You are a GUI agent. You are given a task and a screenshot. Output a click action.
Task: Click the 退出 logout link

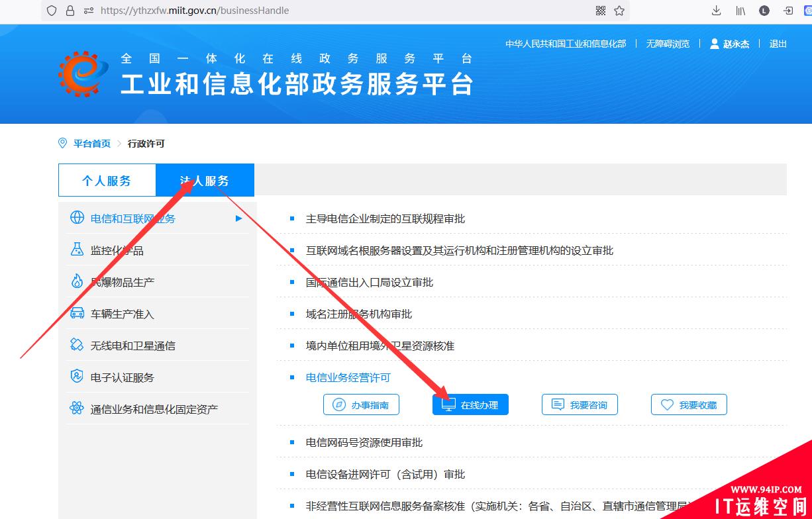point(778,44)
